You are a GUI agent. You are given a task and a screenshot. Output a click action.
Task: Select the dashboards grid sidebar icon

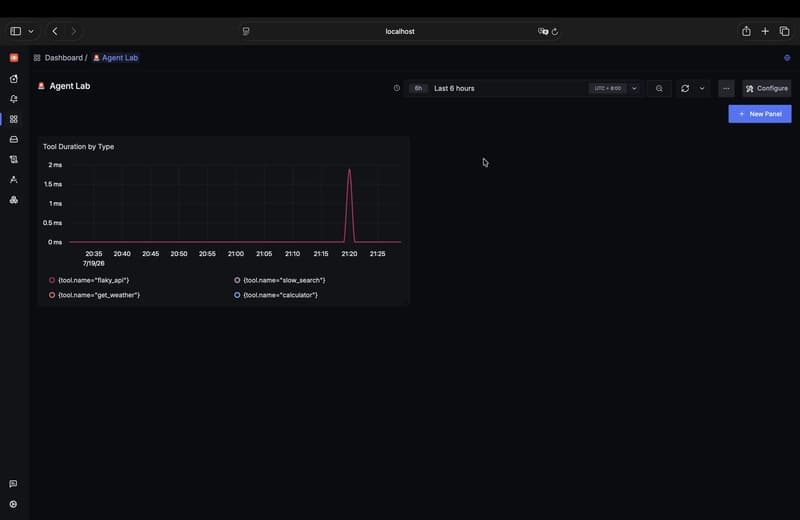(x=14, y=119)
